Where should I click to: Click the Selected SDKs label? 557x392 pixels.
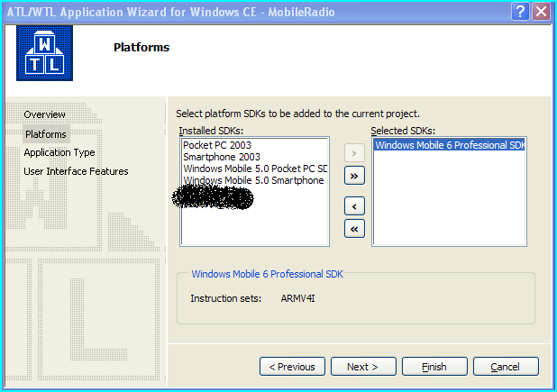[403, 131]
